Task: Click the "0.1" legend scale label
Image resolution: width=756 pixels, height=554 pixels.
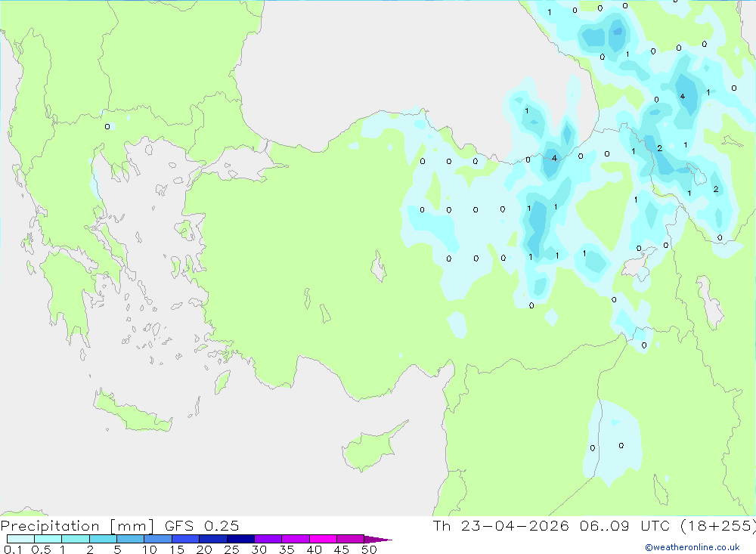Action: [13, 549]
